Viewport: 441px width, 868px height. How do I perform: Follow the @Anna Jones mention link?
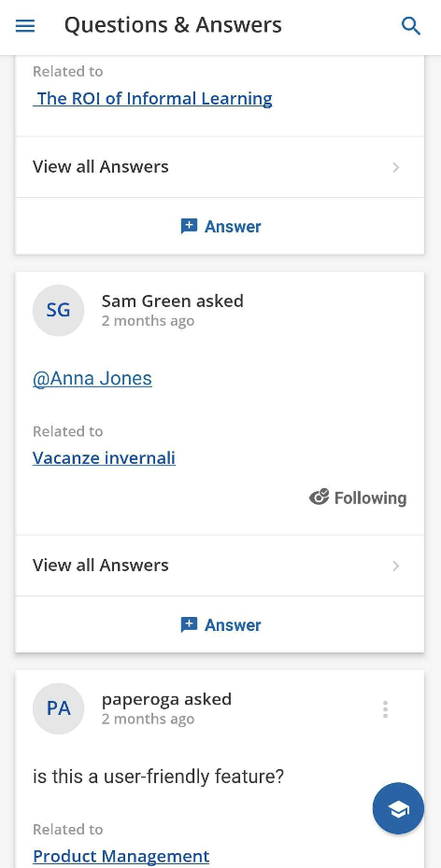click(92, 379)
